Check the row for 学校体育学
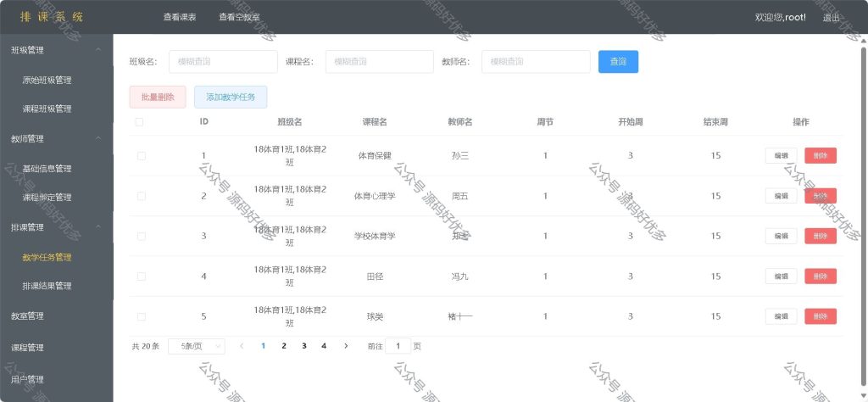The height and width of the screenshot is (402, 868). click(x=142, y=236)
